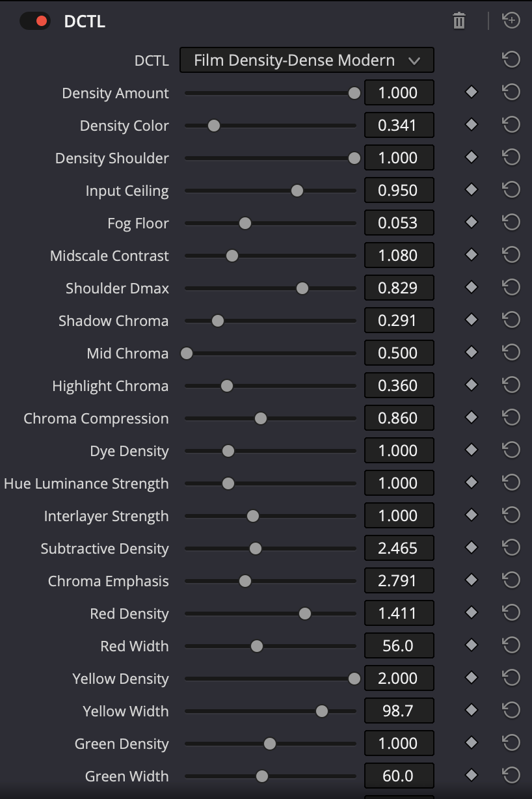The width and height of the screenshot is (532, 799).
Task: Disable the DCTL effect toggle
Action: pos(34,21)
